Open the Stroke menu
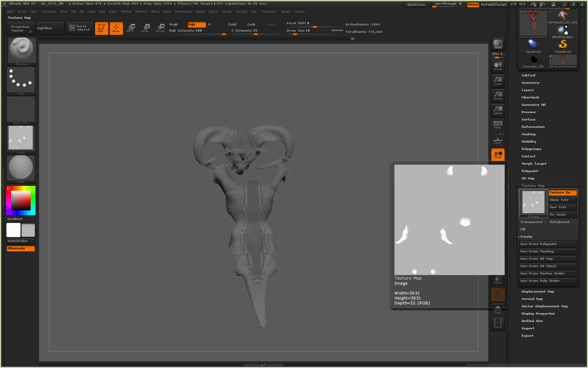The image size is (588, 368). pos(227,12)
